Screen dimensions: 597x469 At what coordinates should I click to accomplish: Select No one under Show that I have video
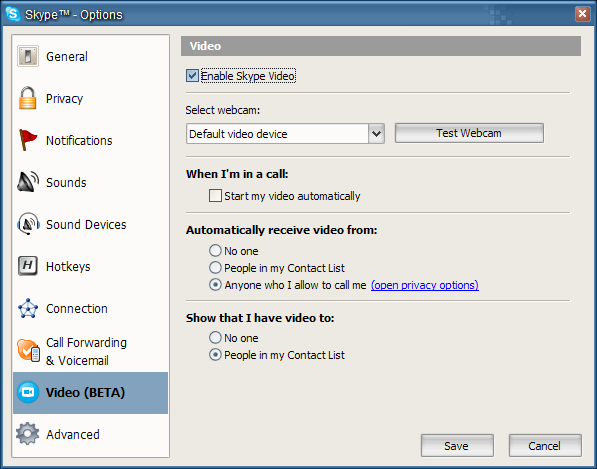click(x=215, y=337)
